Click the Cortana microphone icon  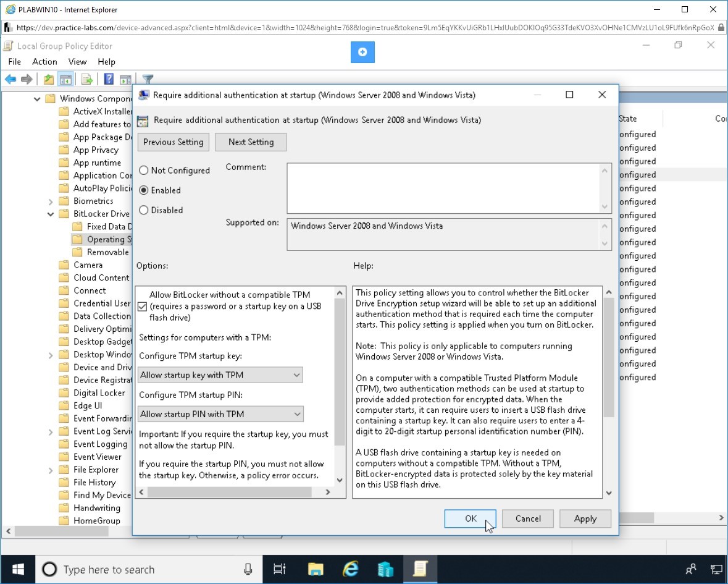pyautogui.click(x=248, y=569)
